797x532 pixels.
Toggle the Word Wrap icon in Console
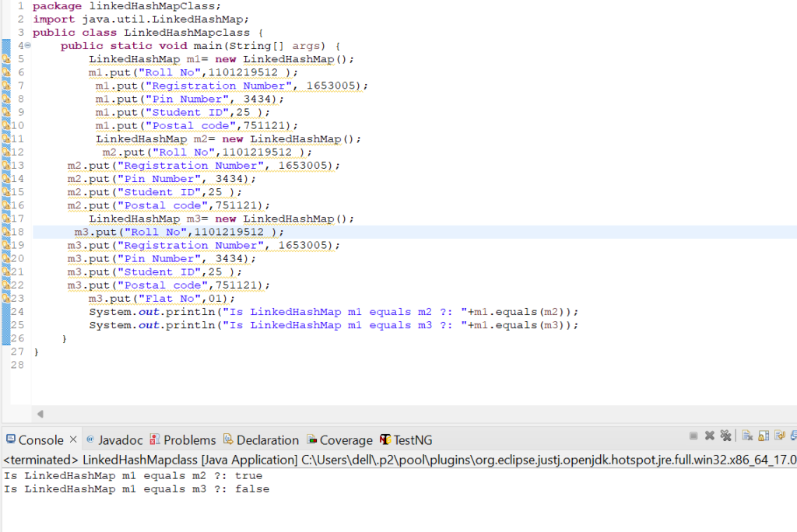(780, 436)
